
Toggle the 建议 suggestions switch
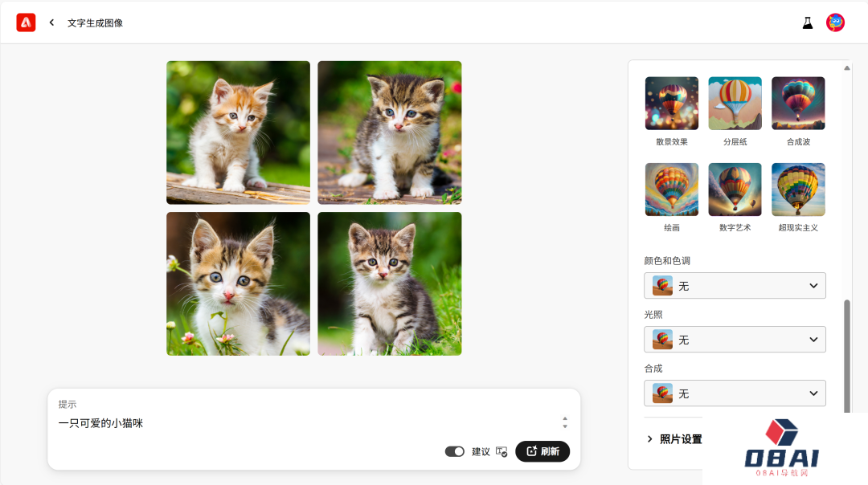(454, 452)
